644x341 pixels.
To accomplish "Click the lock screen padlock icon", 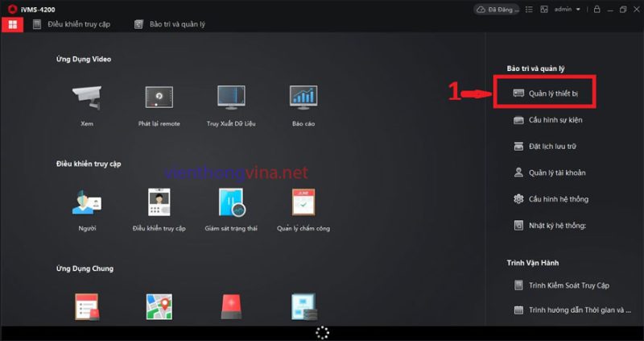I will tap(597, 9).
